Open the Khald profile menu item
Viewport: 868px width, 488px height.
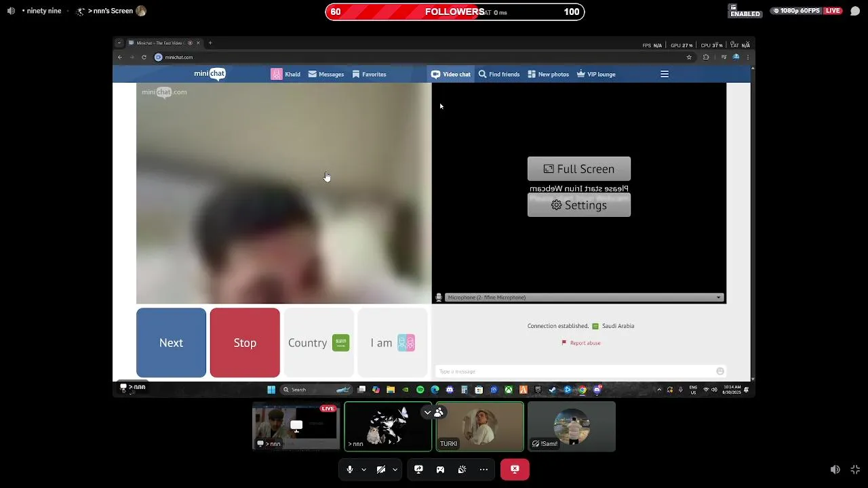pos(285,74)
